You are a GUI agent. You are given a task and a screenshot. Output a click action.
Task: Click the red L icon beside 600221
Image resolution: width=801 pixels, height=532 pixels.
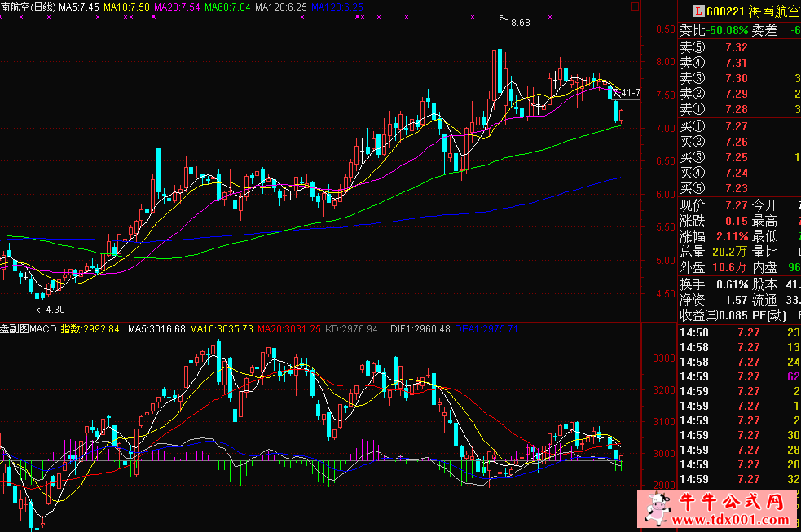[698, 11]
